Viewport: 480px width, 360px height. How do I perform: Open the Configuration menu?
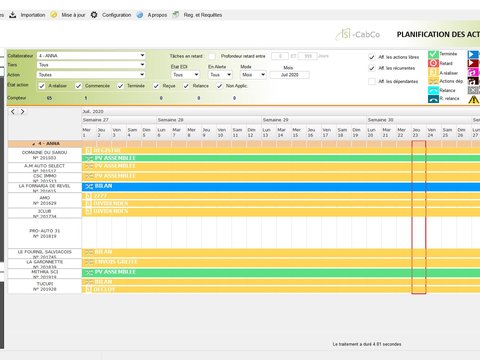[116, 15]
